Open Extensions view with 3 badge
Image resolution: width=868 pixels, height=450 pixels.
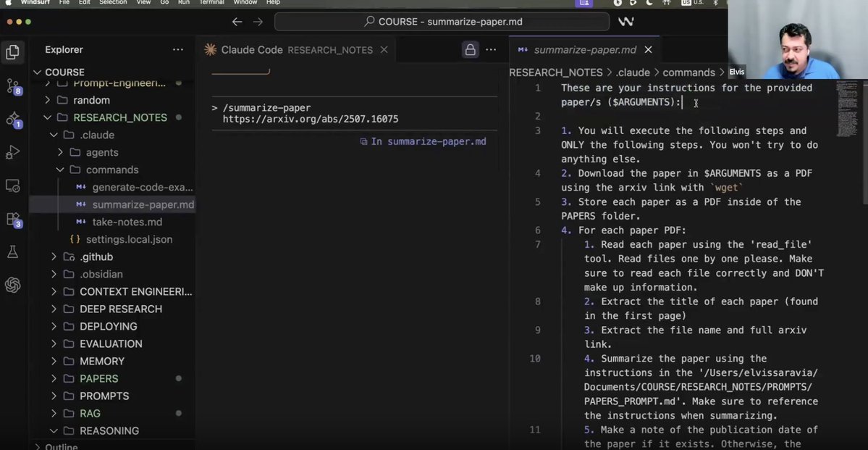pyautogui.click(x=12, y=219)
